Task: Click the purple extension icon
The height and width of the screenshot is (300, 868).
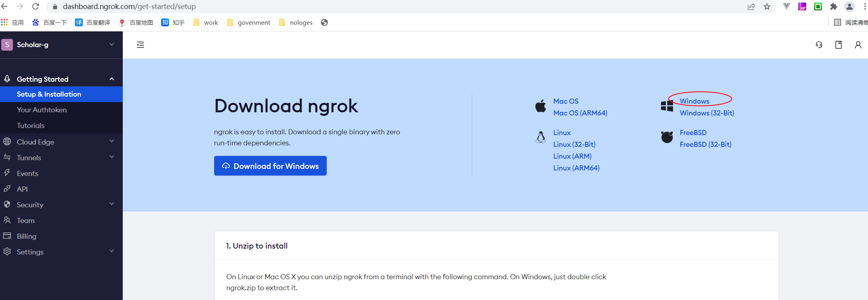Action: pyautogui.click(x=802, y=7)
